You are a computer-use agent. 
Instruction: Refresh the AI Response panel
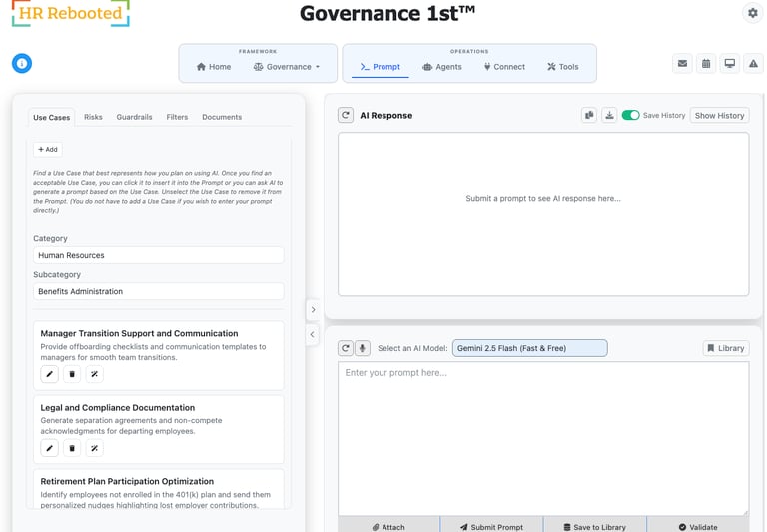pyautogui.click(x=346, y=115)
